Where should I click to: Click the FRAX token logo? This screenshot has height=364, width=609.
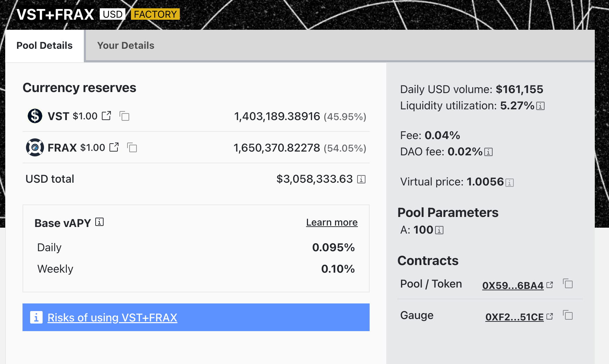[35, 147]
